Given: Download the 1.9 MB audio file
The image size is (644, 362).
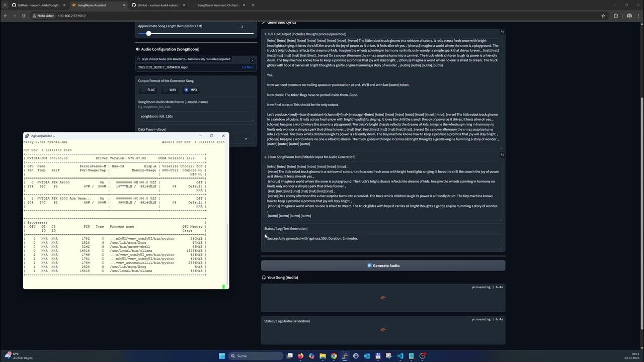Looking at the screenshot, I should pos(247,67).
